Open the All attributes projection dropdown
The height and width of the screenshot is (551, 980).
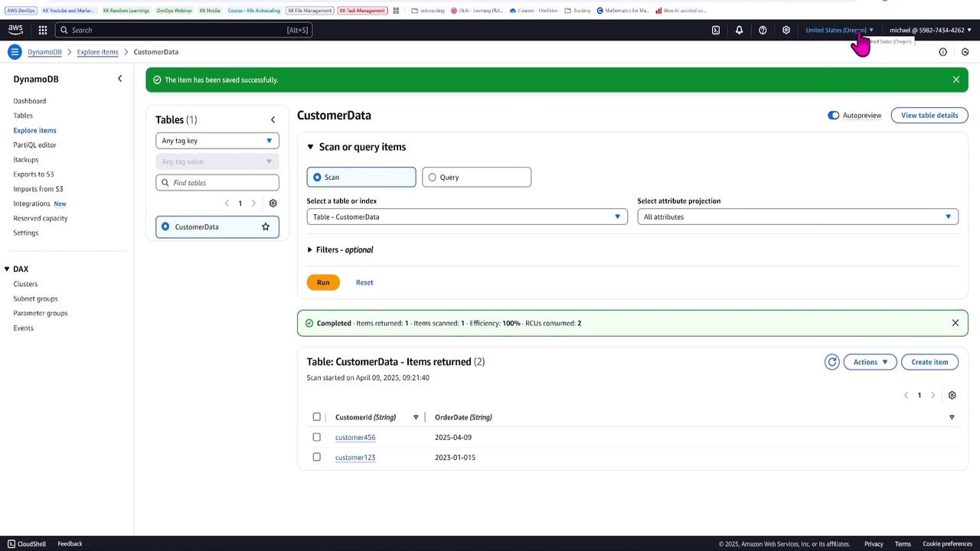coord(798,217)
